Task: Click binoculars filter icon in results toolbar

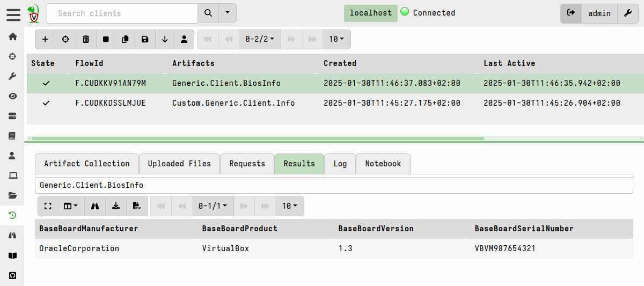Action: tap(95, 206)
